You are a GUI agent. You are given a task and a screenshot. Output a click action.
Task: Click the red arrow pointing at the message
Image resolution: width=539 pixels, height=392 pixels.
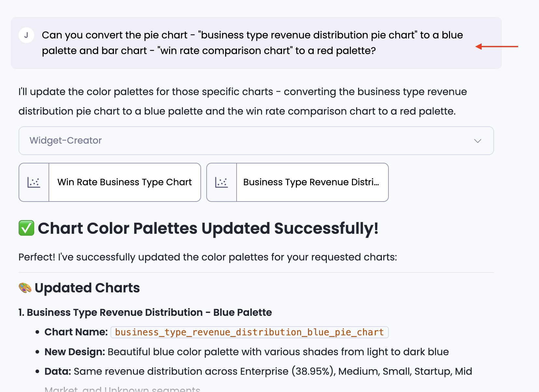coord(496,47)
